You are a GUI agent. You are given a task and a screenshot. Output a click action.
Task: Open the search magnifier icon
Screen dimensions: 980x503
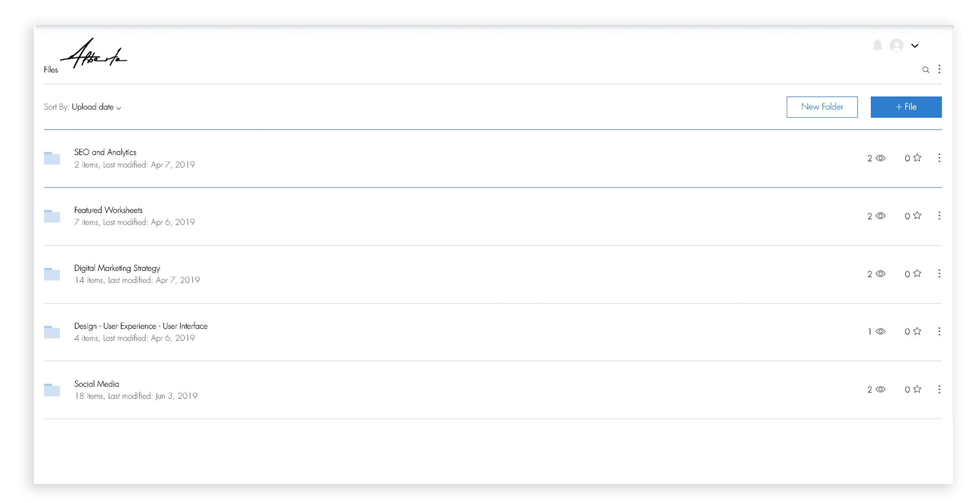click(x=925, y=70)
